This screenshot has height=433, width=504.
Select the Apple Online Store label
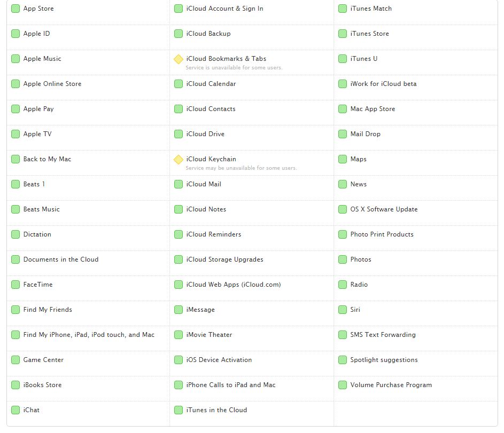[52, 84]
